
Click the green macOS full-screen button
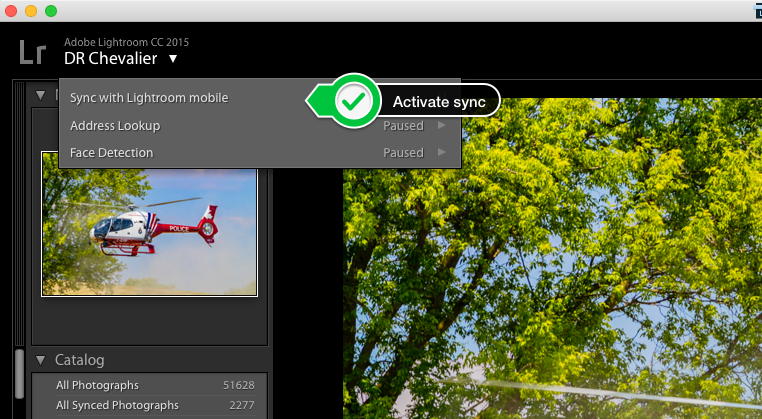(x=51, y=10)
